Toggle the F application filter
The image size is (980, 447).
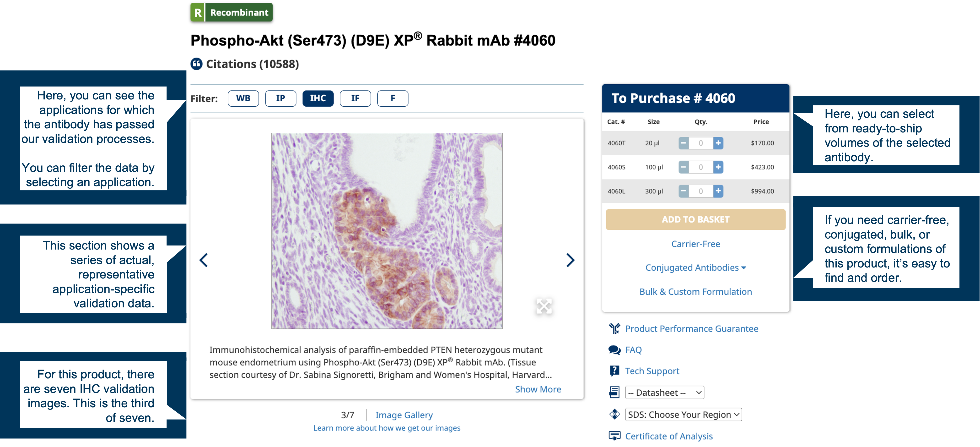pos(392,98)
